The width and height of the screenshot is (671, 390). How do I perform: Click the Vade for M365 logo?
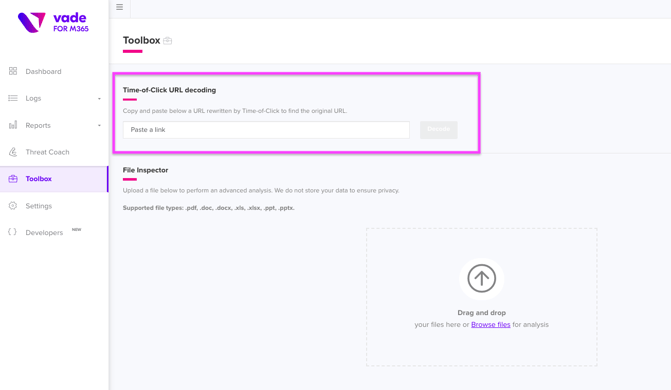(x=53, y=22)
